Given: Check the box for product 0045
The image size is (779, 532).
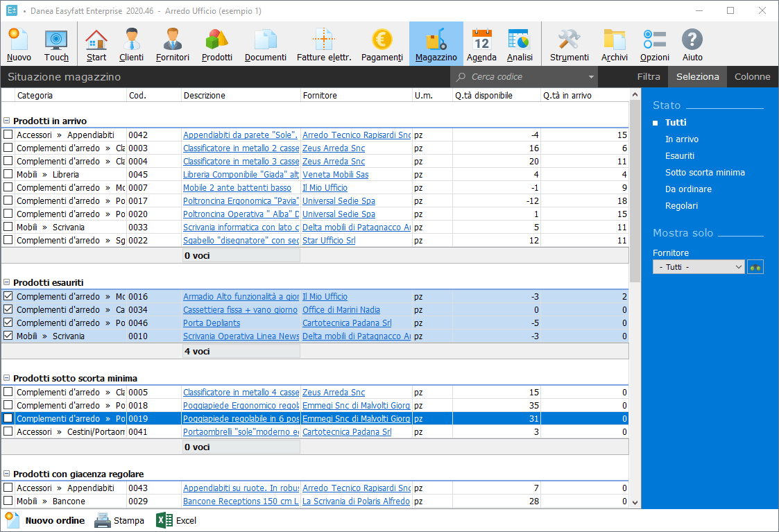Looking at the screenshot, I should [x=8, y=174].
